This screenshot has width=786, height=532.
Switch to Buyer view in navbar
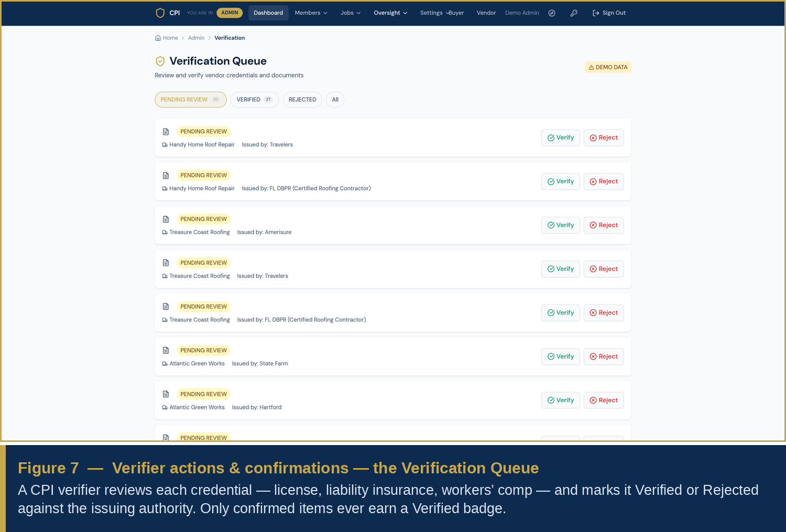tap(456, 13)
